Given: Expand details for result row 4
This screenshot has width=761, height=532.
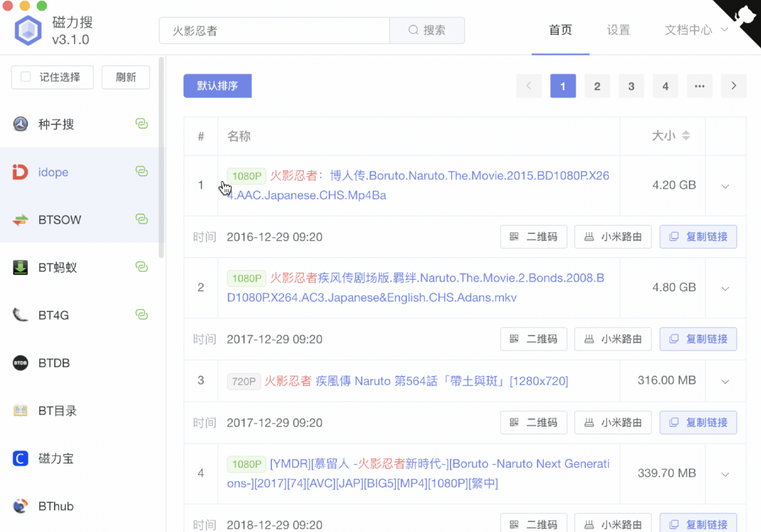Looking at the screenshot, I should 725,474.
